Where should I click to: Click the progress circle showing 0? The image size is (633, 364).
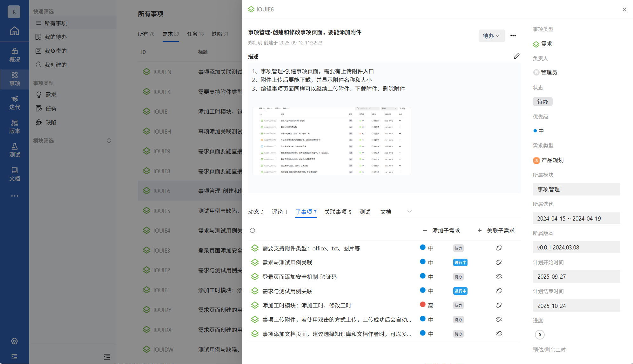click(x=539, y=334)
